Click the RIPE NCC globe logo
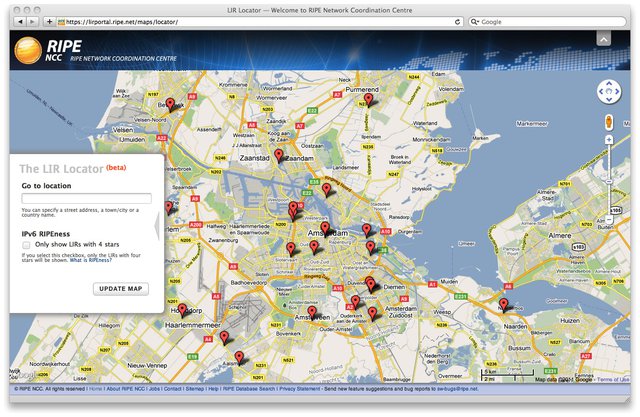The height and width of the screenshot is (417, 640). (28, 50)
